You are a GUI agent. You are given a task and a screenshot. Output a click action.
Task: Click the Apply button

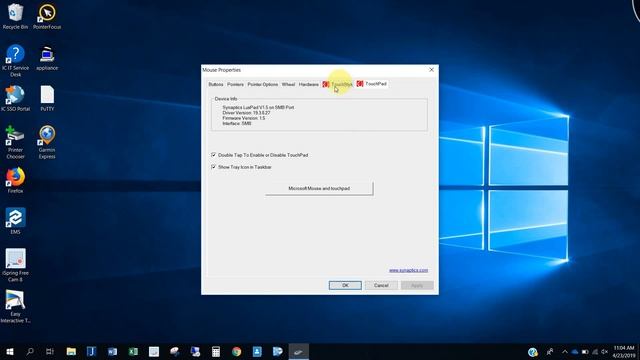pyautogui.click(x=417, y=285)
